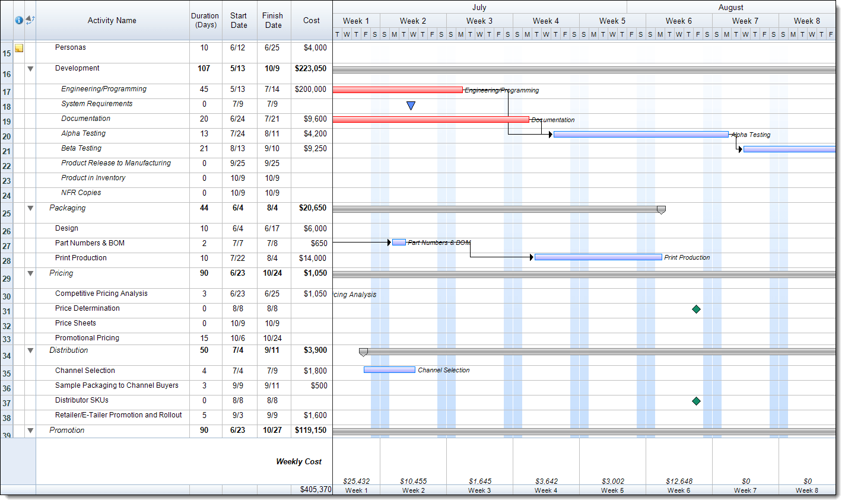Select the Beta Testing Gantt bar
845x504 pixels.
[789, 149]
